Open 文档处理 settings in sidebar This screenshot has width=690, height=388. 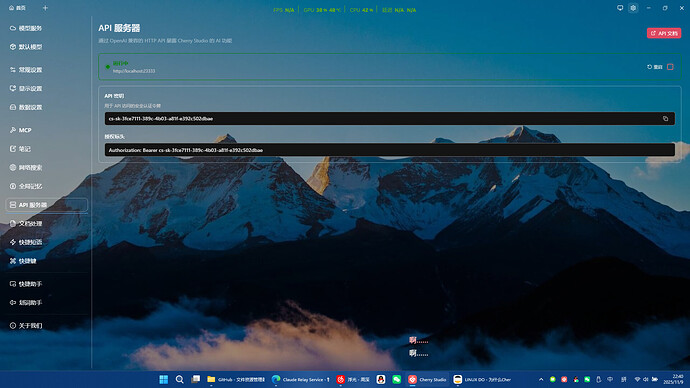[26, 223]
